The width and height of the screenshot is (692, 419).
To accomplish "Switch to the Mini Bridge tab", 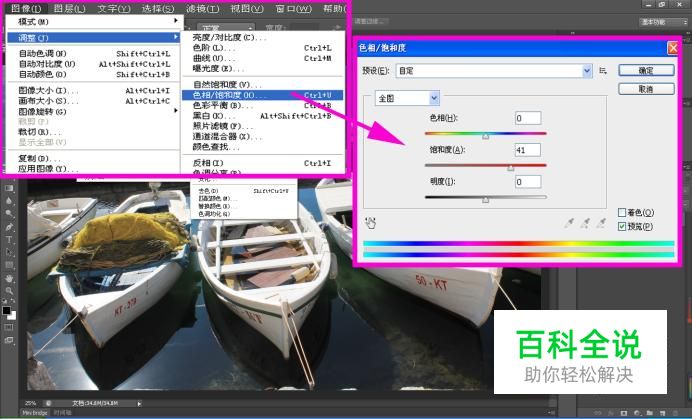I will pos(35,413).
